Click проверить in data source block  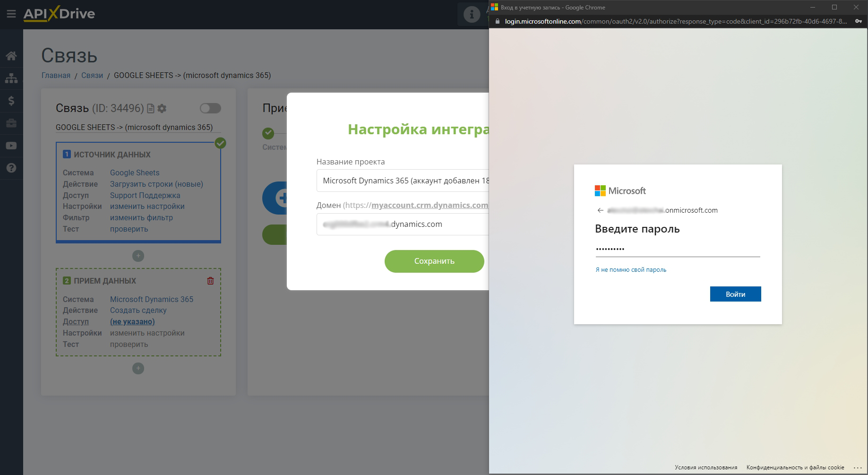[129, 229]
